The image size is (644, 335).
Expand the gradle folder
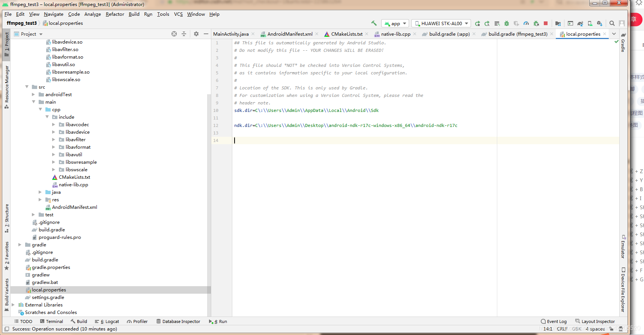point(20,244)
